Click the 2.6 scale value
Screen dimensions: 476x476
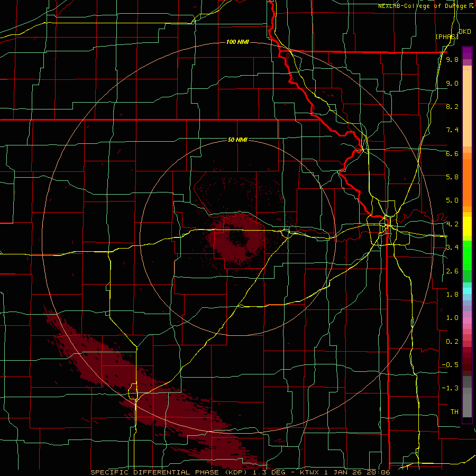(452, 271)
